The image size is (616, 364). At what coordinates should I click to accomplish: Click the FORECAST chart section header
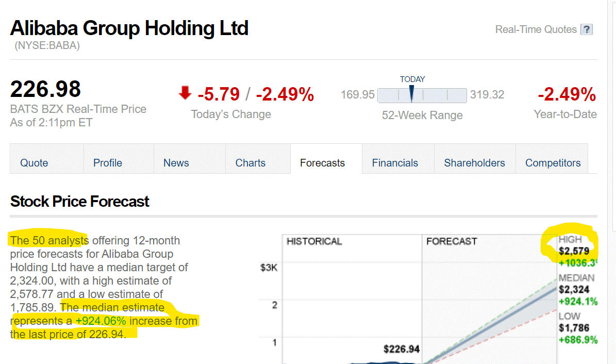point(452,241)
